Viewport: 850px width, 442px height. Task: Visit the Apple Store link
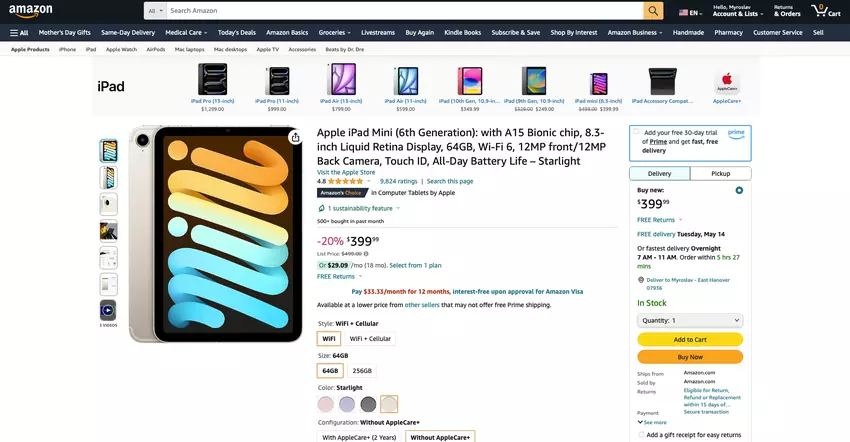coord(346,172)
